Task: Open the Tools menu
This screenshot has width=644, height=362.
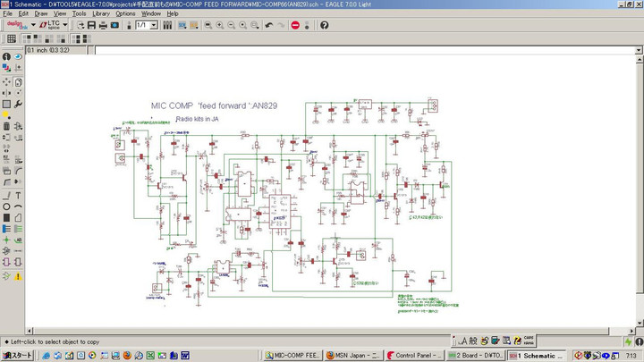Action: coord(80,13)
